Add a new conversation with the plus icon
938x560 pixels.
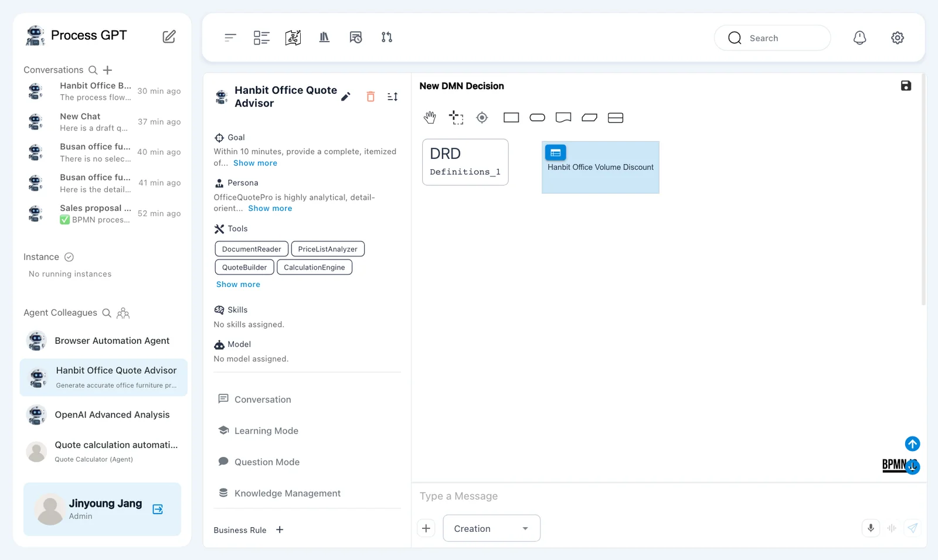pyautogui.click(x=107, y=70)
